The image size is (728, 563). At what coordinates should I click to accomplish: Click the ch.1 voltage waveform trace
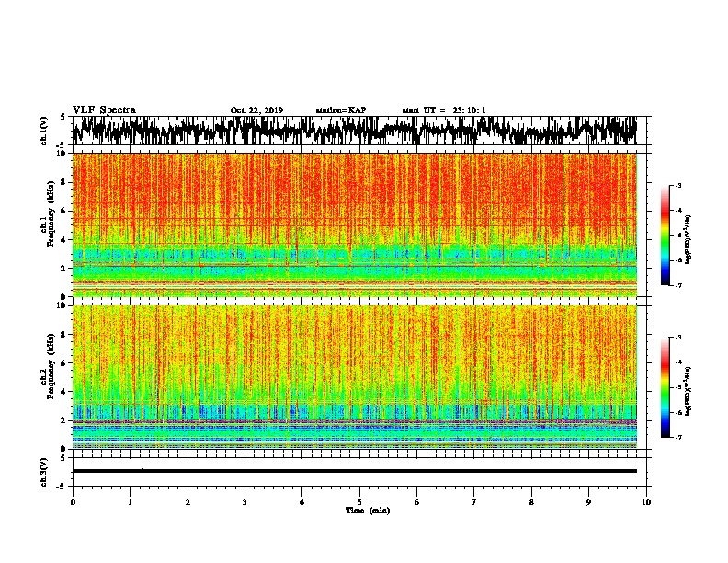(x=354, y=131)
